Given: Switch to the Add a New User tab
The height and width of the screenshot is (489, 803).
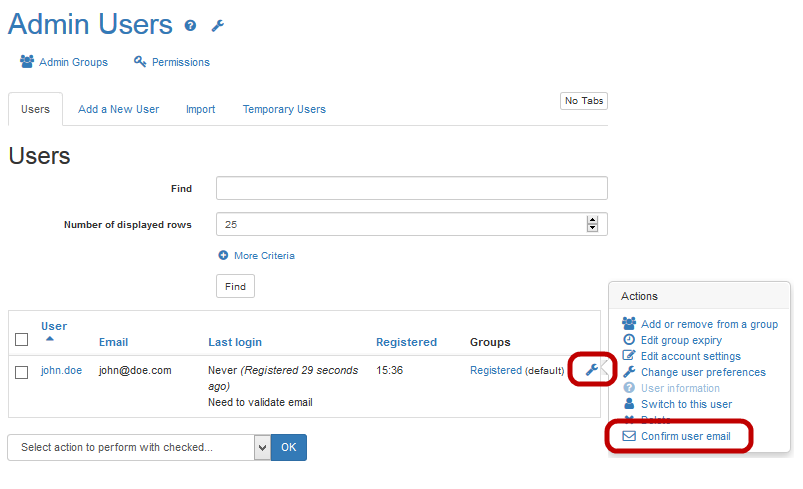Looking at the screenshot, I should coord(118,109).
